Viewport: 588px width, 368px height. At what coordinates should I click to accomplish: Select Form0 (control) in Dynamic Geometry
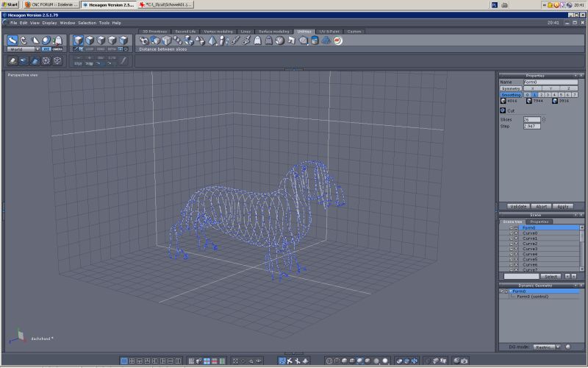point(532,297)
